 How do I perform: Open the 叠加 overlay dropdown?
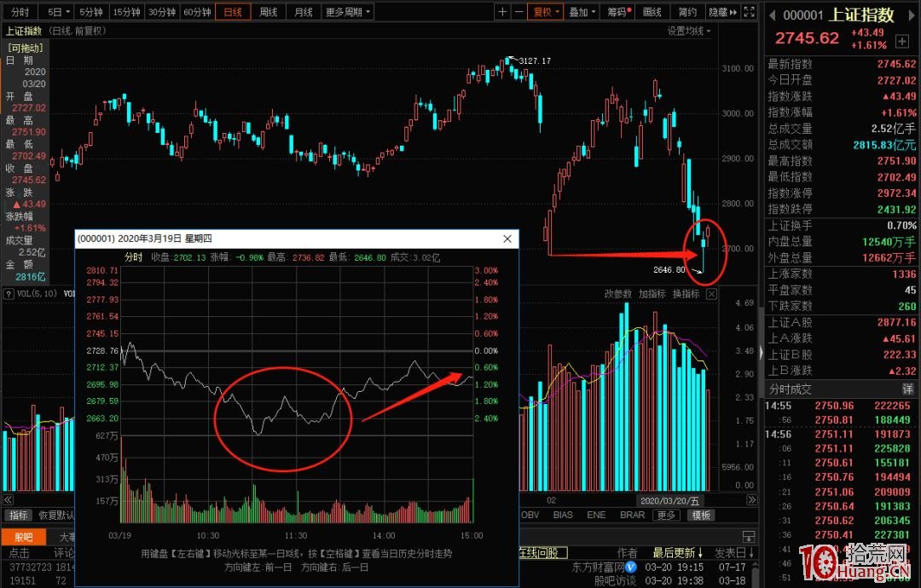582,12
